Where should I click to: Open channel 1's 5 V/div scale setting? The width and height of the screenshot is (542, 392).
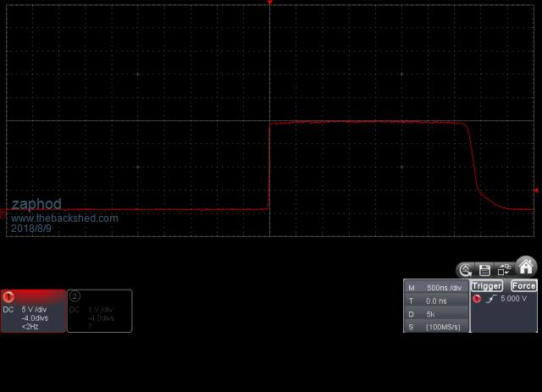pos(36,310)
